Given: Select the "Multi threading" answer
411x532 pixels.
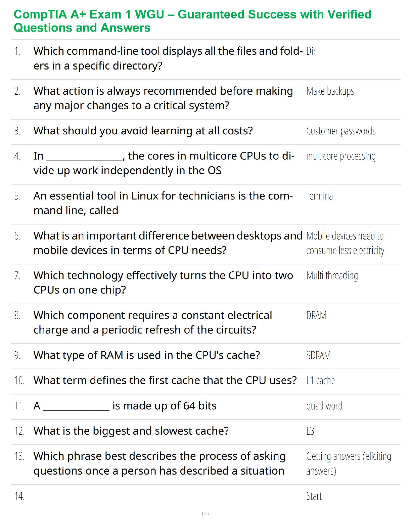Looking at the screenshot, I should pyautogui.click(x=332, y=276).
